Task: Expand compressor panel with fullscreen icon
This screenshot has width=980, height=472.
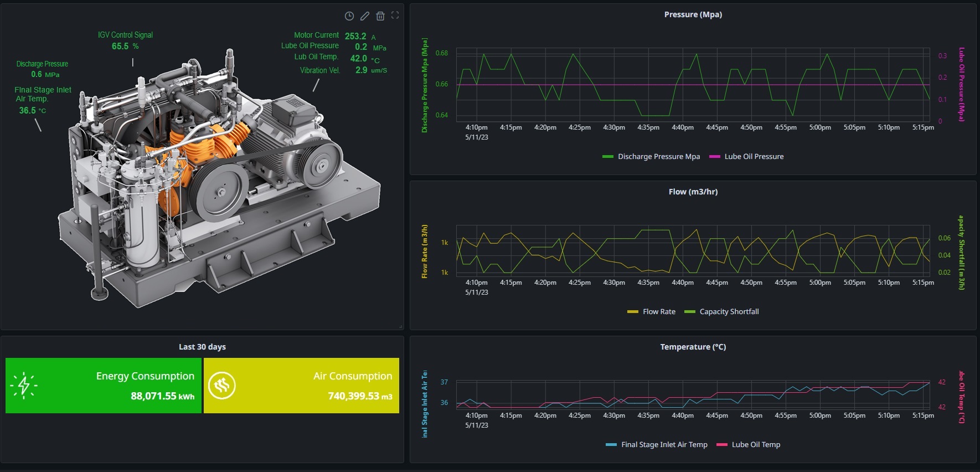Action: pos(395,16)
